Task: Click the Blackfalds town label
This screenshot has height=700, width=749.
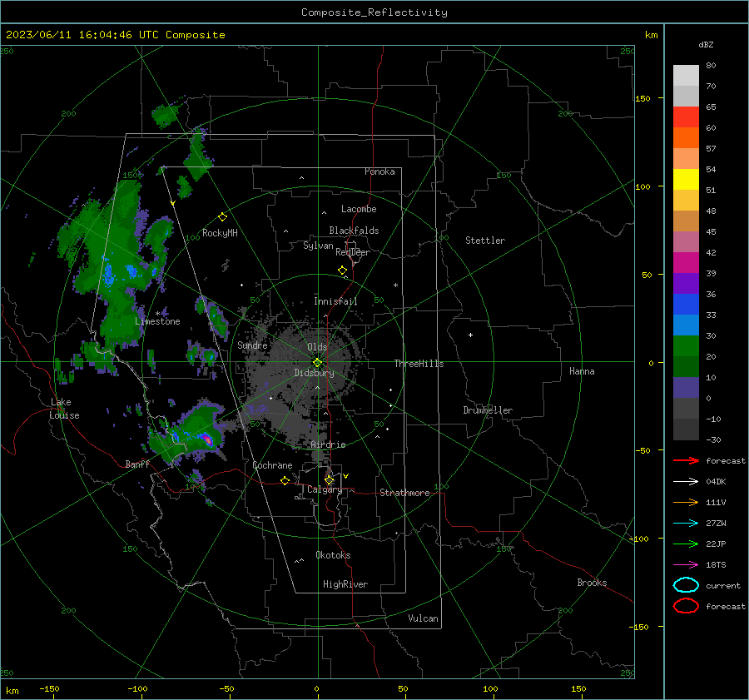Action: pyautogui.click(x=354, y=231)
